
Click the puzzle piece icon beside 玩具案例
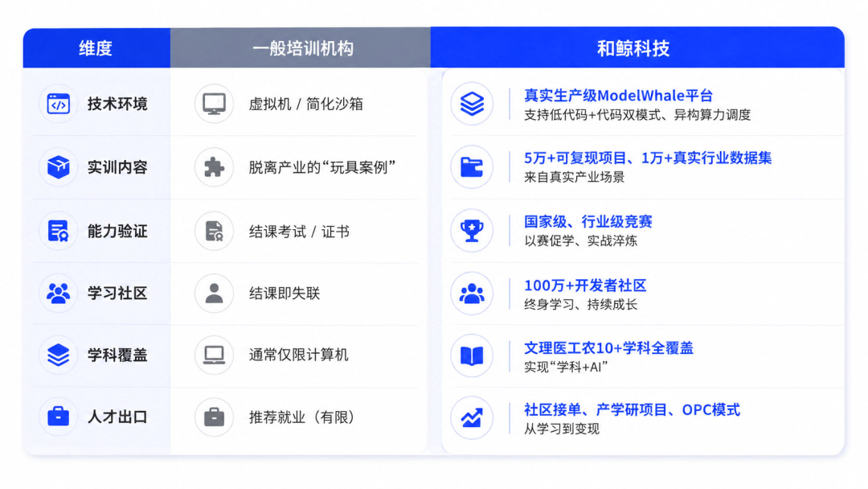pos(214,166)
